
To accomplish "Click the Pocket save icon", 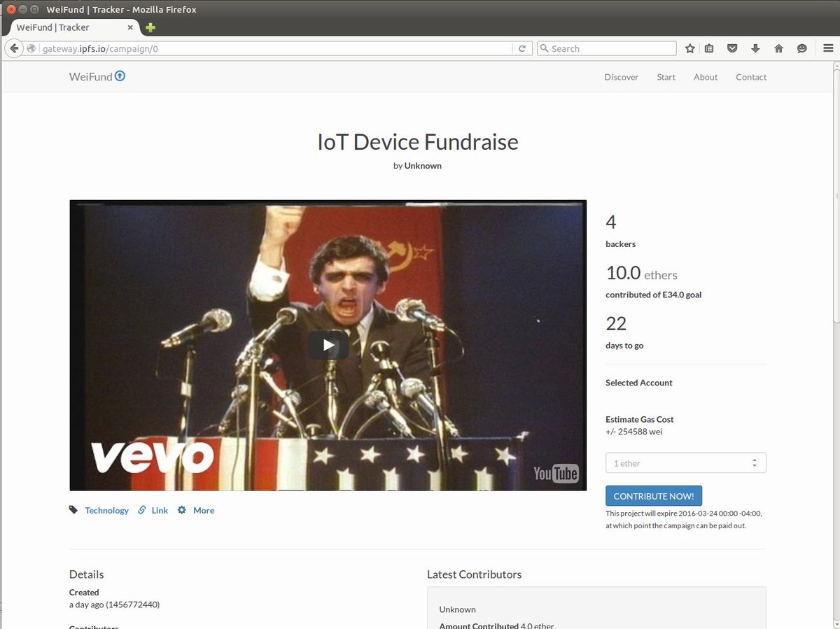I will coord(732,48).
